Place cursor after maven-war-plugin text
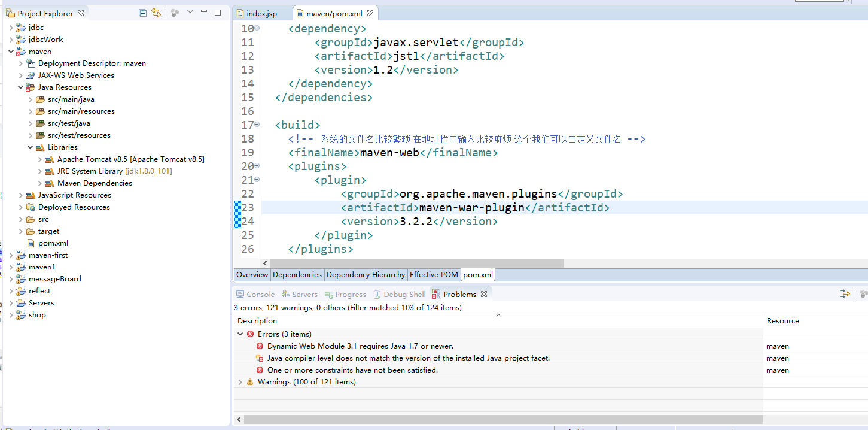This screenshot has height=430, width=868. point(525,208)
